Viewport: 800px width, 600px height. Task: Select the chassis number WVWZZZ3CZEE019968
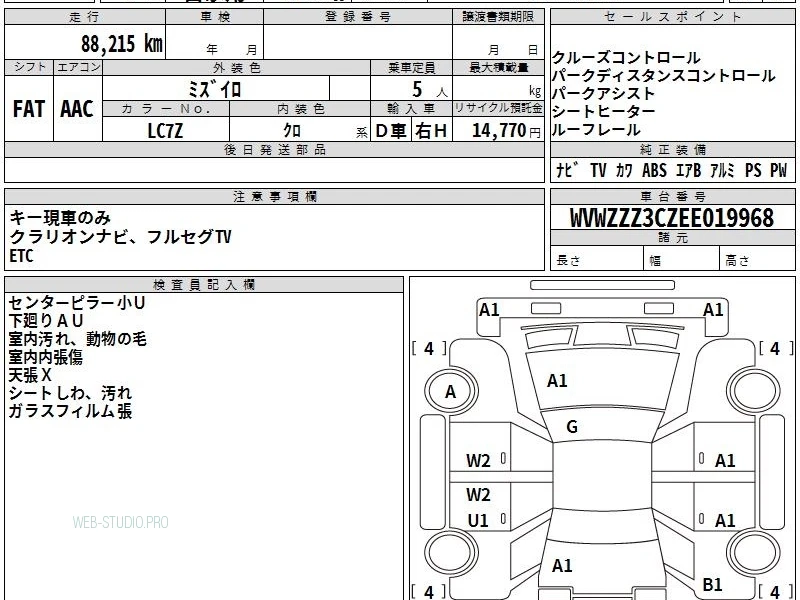[x=672, y=218]
